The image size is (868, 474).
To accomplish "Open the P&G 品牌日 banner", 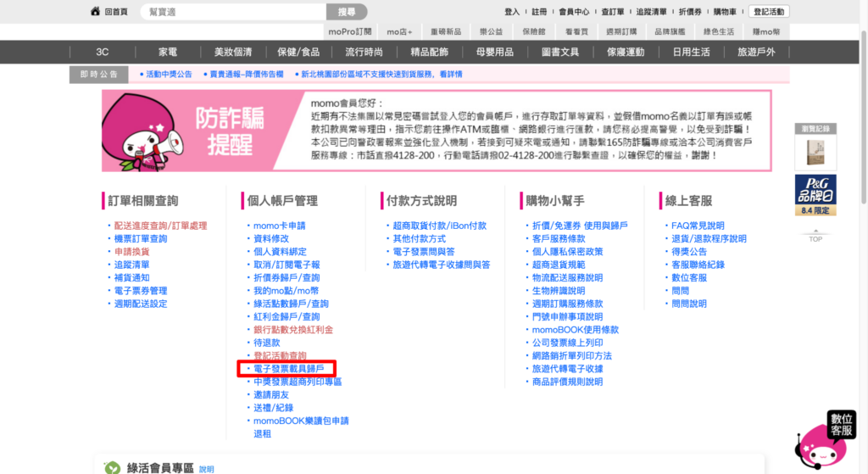I will (x=815, y=195).
